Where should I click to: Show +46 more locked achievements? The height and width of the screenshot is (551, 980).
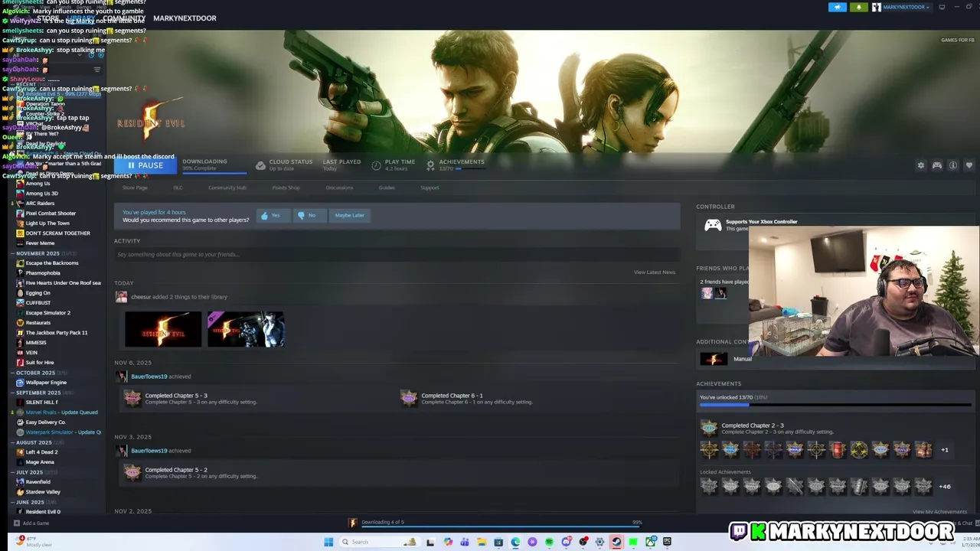click(945, 487)
